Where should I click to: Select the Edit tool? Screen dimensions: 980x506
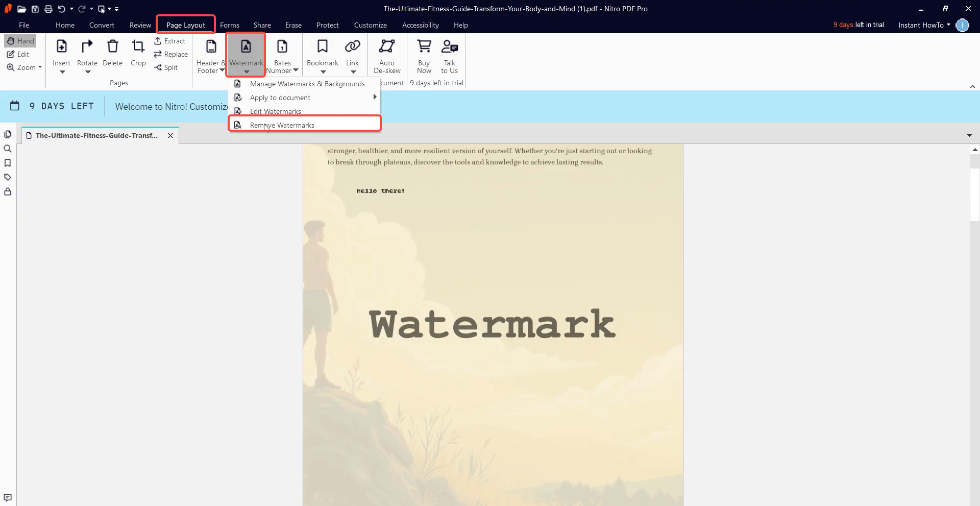[x=18, y=54]
